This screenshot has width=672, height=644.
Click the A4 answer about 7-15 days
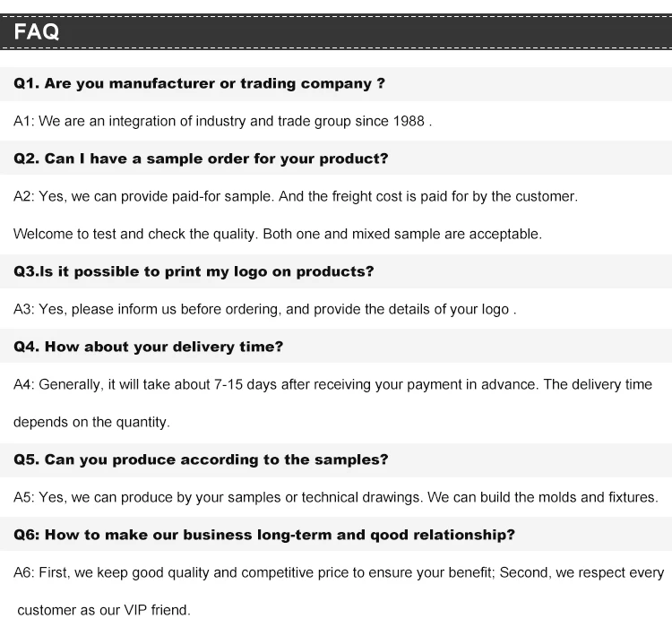[x=333, y=385]
